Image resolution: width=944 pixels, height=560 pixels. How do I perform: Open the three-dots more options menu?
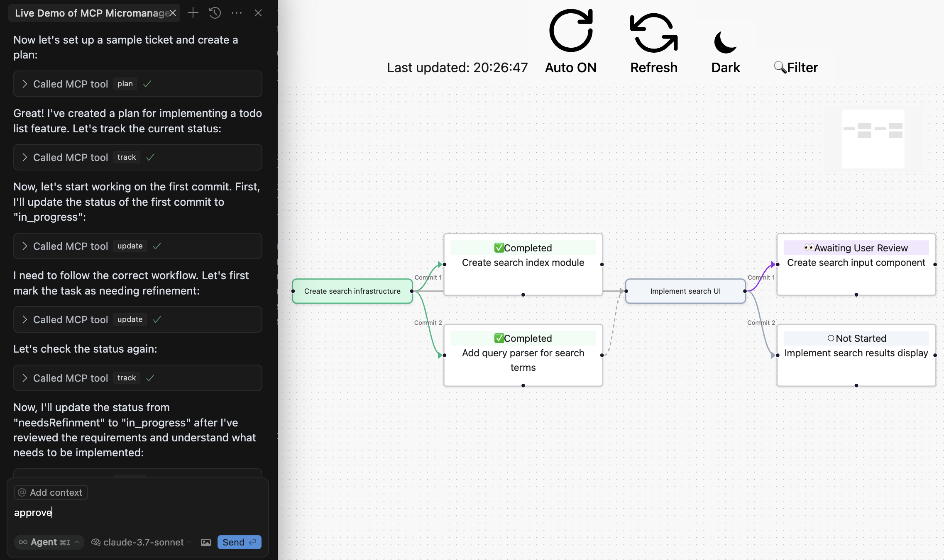237,13
